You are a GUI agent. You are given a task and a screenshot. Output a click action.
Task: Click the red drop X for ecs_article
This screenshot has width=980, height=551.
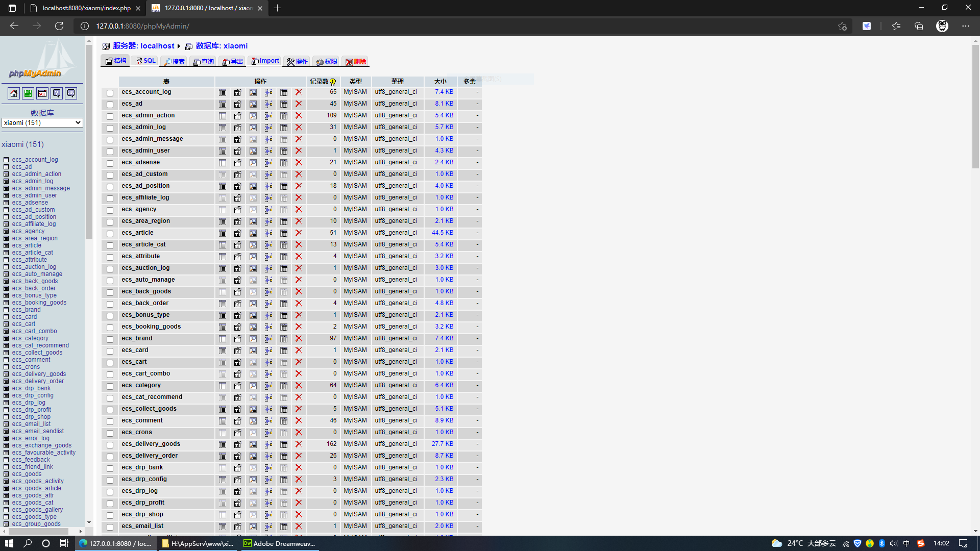click(x=299, y=233)
